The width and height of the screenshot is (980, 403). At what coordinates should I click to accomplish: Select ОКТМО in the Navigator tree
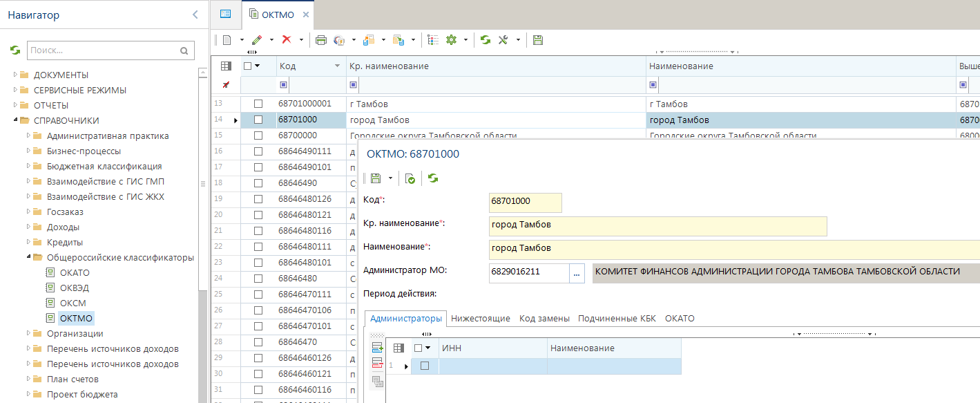point(75,318)
